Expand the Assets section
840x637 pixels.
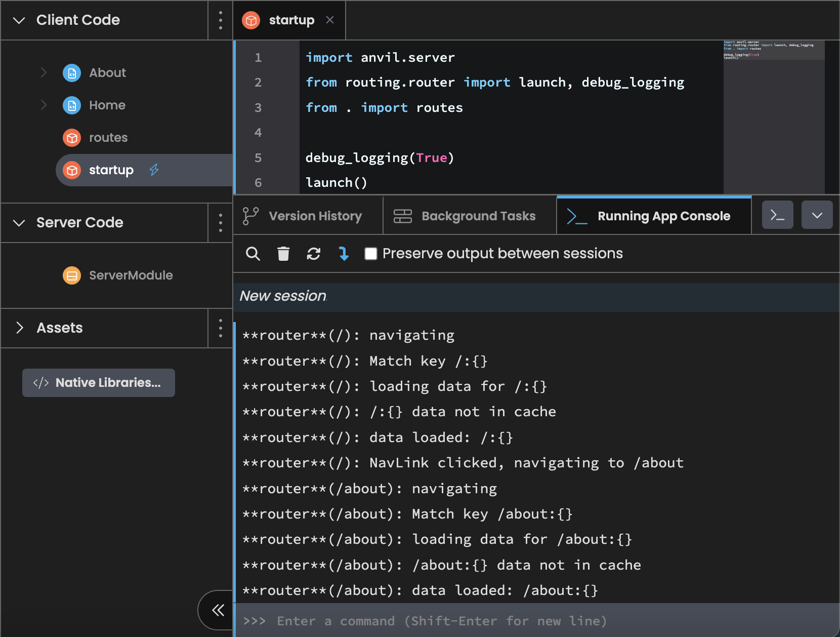pos(19,328)
